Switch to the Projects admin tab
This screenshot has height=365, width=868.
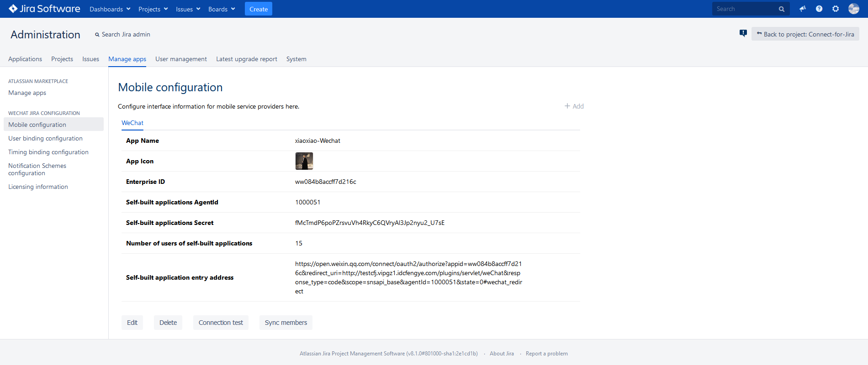click(x=62, y=59)
